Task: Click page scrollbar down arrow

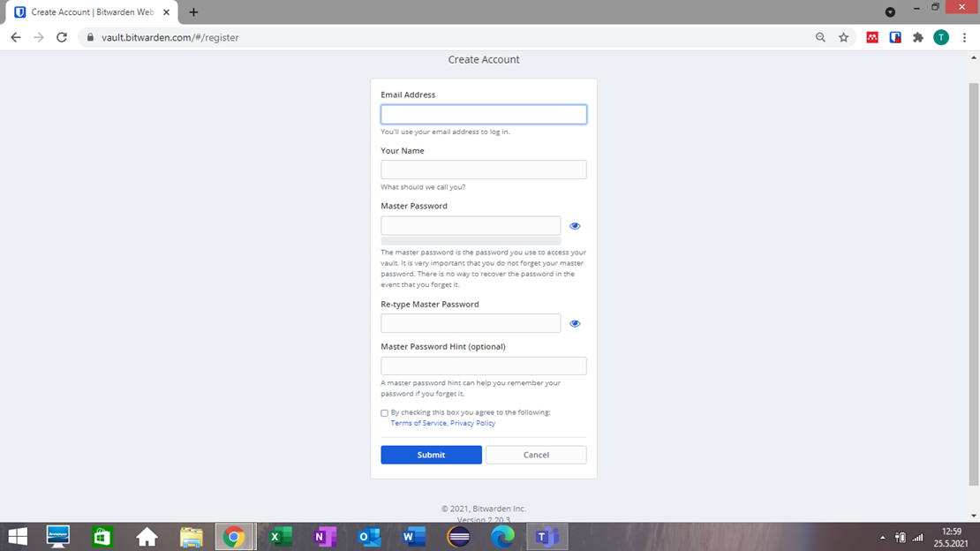Action: pyautogui.click(x=974, y=516)
